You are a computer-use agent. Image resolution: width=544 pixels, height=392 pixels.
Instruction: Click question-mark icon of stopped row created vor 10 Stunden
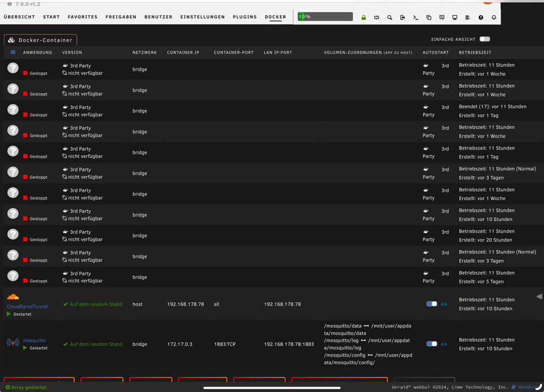[13, 214]
